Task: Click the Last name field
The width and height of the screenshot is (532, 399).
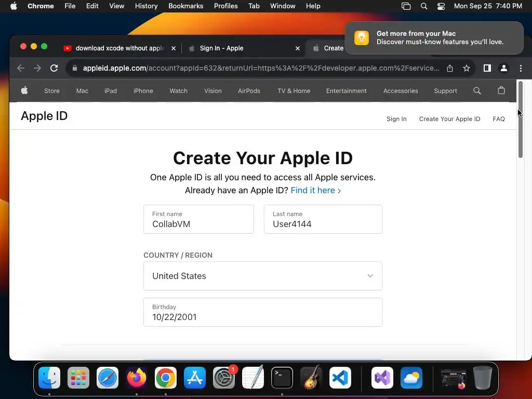Action: click(323, 219)
